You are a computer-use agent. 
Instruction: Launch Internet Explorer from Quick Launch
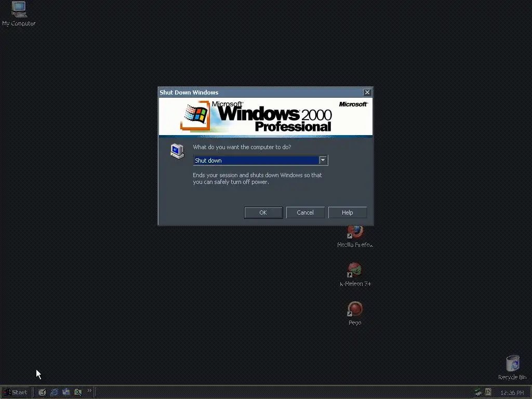click(x=54, y=393)
